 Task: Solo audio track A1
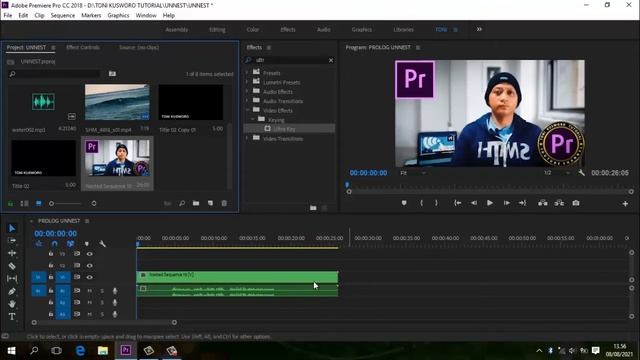point(102,291)
